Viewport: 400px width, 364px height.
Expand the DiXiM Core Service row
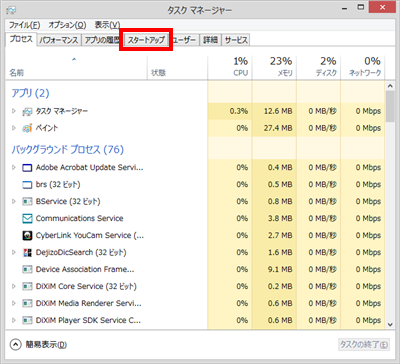[x=14, y=286]
